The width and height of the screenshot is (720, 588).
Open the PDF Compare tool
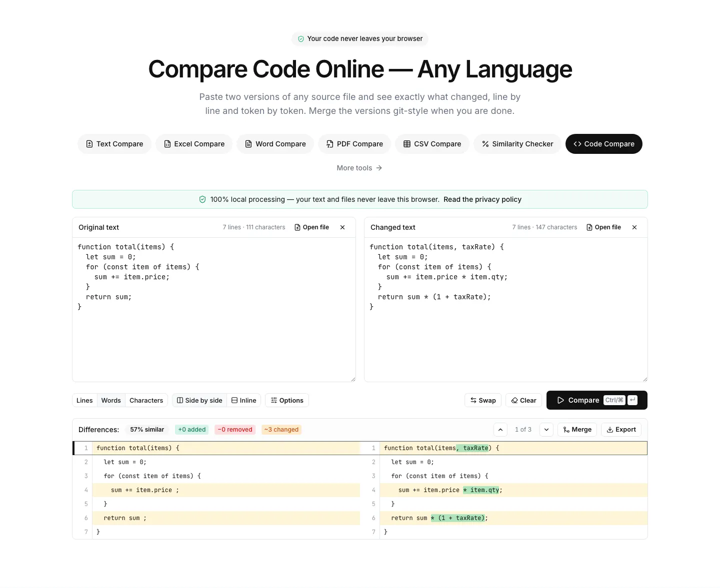pos(354,144)
